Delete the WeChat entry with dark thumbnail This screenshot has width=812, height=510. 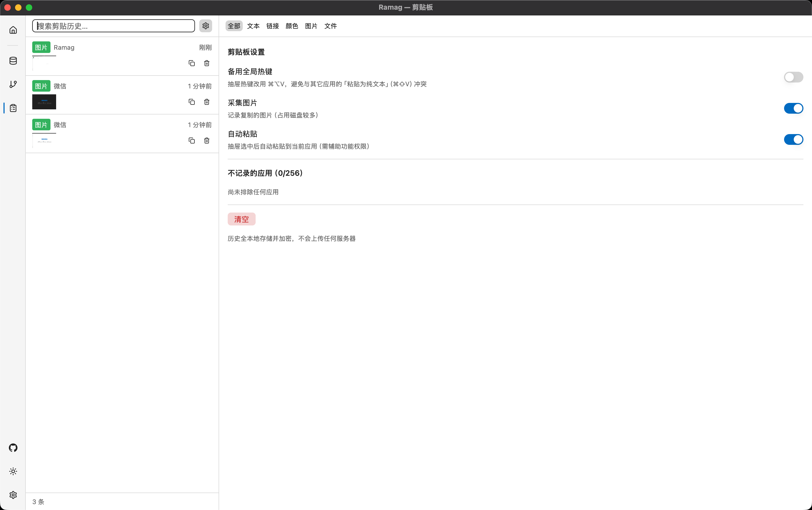[x=206, y=102]
